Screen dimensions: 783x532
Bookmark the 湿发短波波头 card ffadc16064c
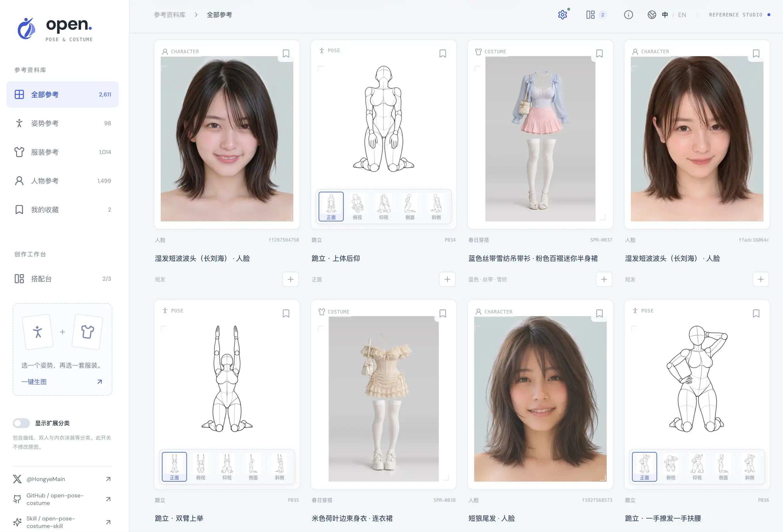point(756,54)
